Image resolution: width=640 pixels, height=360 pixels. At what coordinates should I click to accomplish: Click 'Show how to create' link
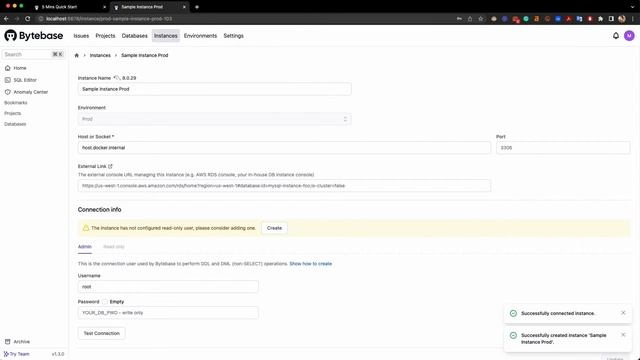click(x=311, y=264)
